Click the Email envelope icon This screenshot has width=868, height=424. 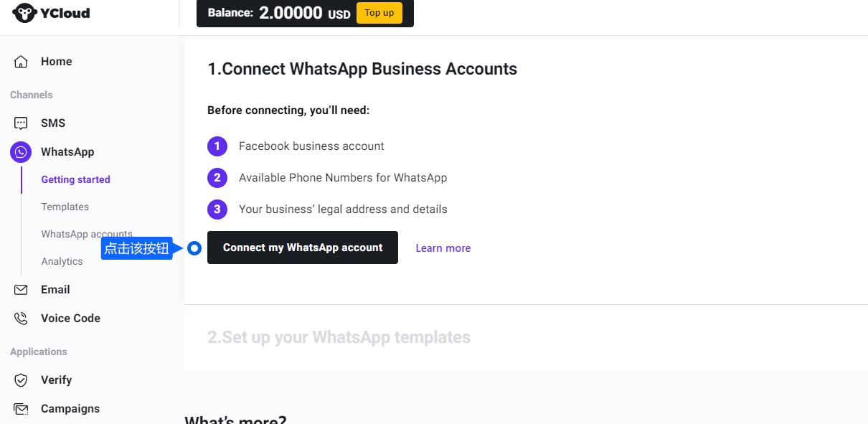point(21,290)
